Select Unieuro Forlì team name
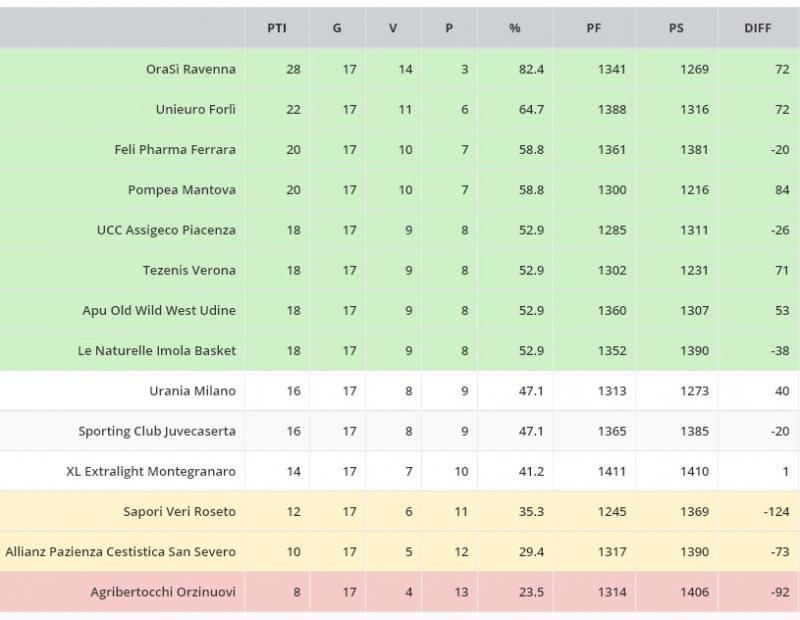This screenshot has width=800, height=620. click(195, 109)
